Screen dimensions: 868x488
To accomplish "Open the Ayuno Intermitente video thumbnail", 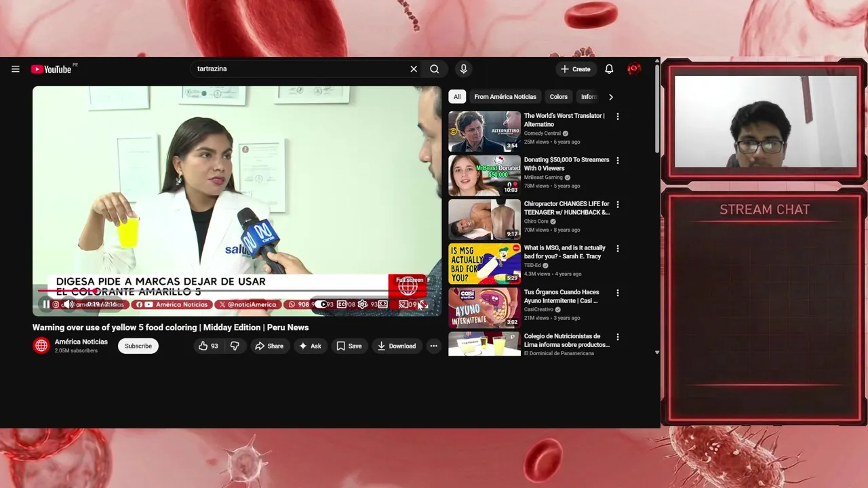I will (x=484, y=308).
